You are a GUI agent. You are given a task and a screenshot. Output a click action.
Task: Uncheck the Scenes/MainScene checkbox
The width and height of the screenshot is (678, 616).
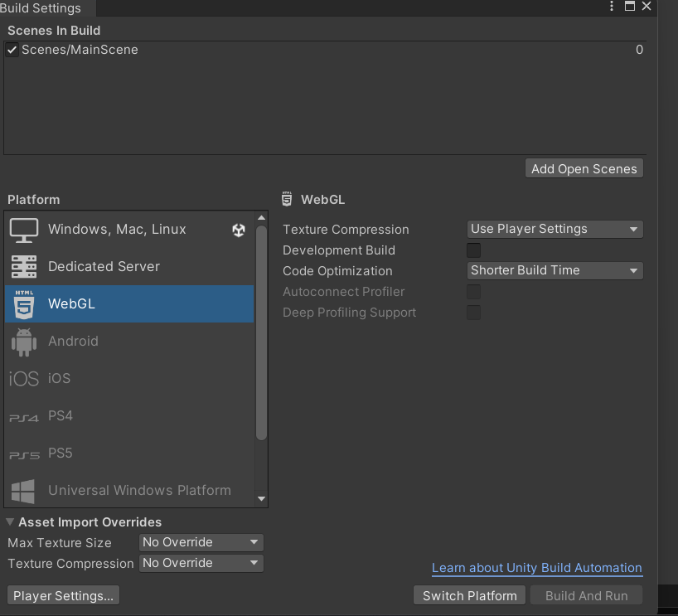12,50
